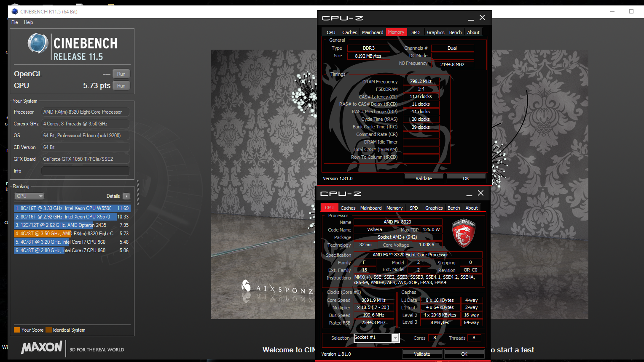Open About tab in lower CPU-Z window
This screenshot has width=644, height=362.
[x=472, y=208]
